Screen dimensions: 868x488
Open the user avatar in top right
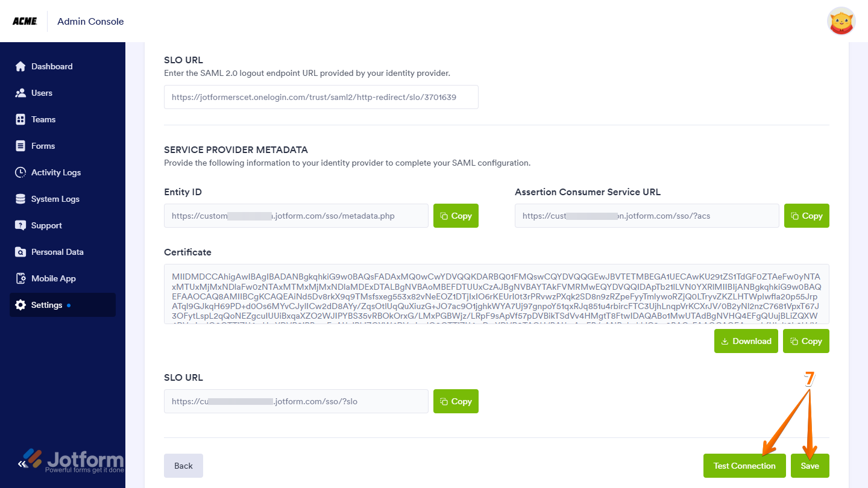[x=841, y=21]
